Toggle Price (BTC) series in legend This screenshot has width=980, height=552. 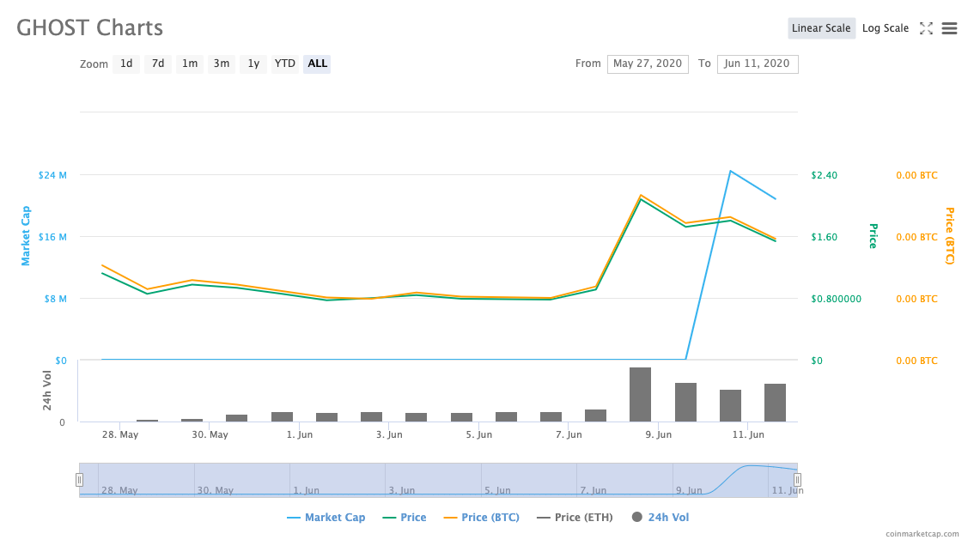[481, 517]
